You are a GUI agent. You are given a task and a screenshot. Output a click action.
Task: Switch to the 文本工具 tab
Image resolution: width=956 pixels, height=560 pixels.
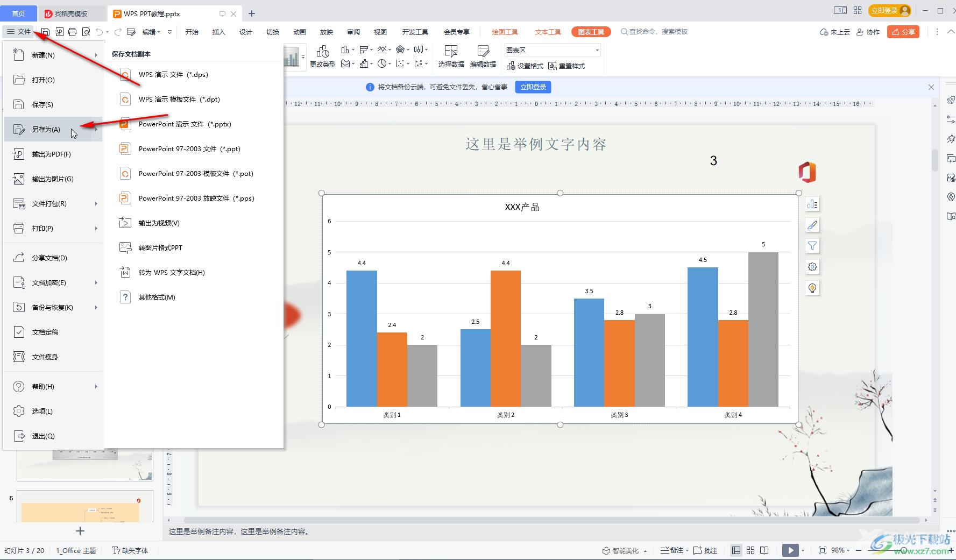pos(548,32)
